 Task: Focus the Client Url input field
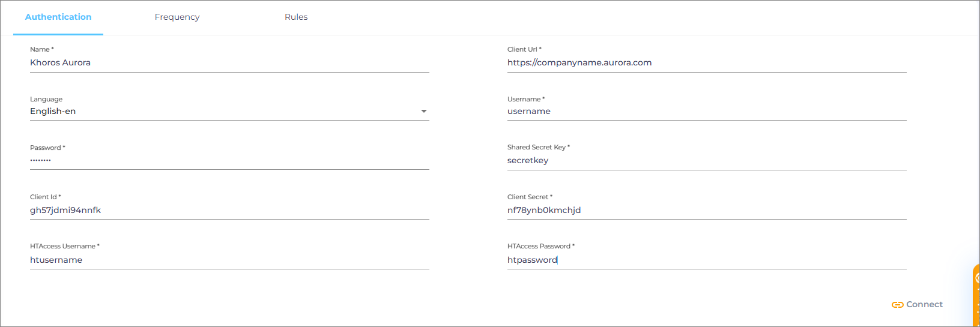(707, 63)
